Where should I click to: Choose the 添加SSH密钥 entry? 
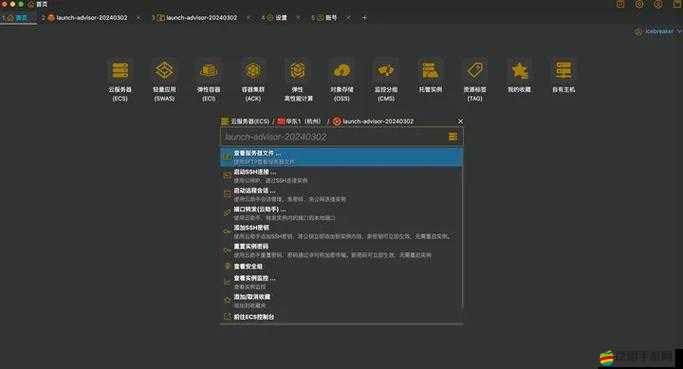(x=342, y=232)
